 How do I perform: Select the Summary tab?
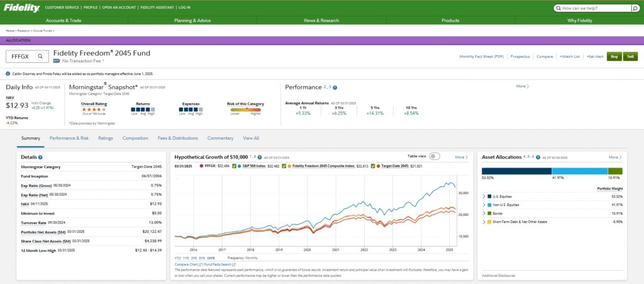pos(30,139)
